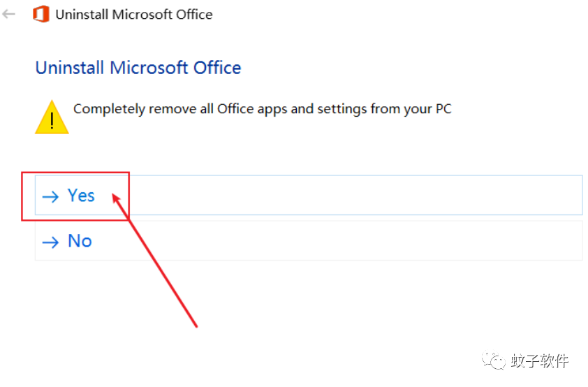Click the arrow icon beside No
The image size is (588, 387).
pyautogui.click(x=50, y=242)
